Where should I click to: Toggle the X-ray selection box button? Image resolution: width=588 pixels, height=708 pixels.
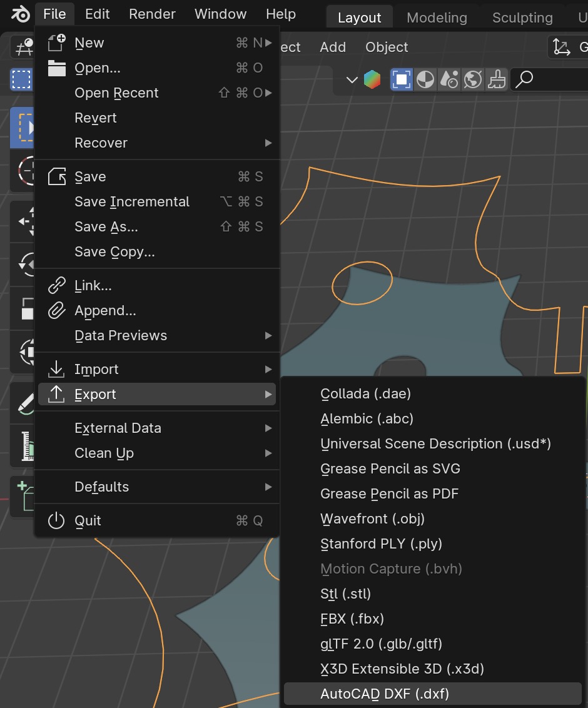pyautogui.click(x=402, y=80)
